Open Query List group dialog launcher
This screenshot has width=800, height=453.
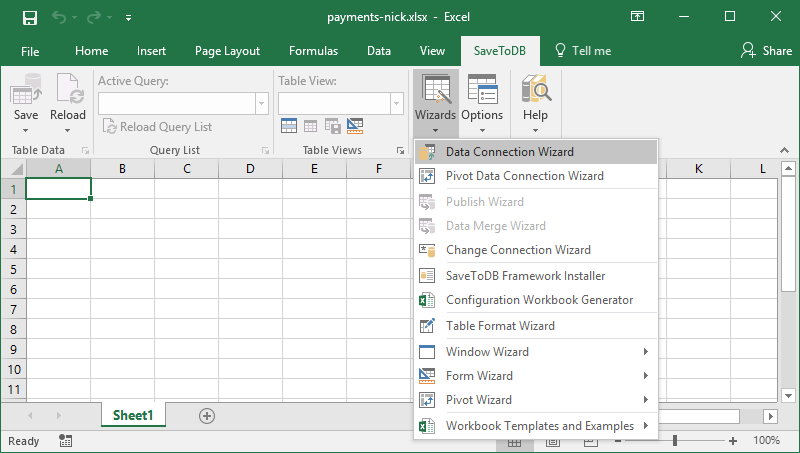265,150
